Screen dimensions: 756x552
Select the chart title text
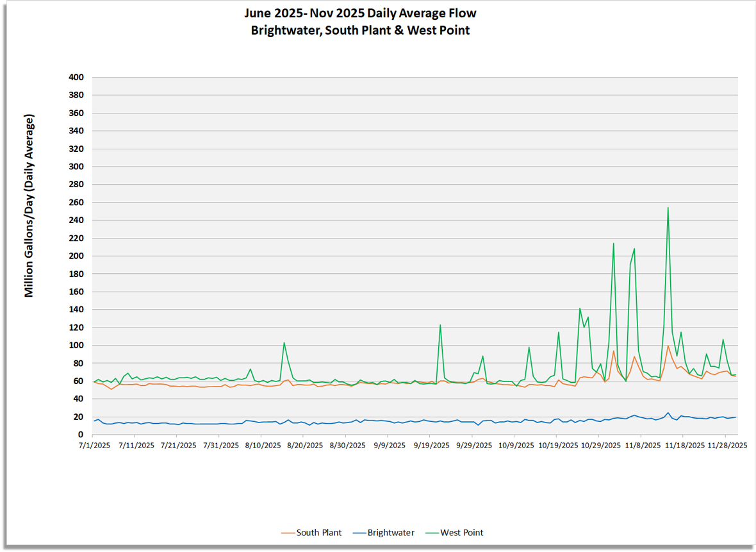point(359,13)
